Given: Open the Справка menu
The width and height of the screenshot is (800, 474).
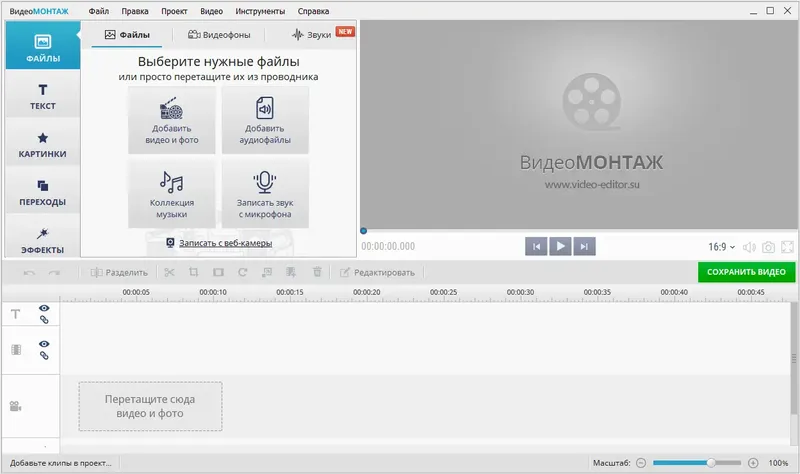Looking at the screenshot, I should 313,11.
